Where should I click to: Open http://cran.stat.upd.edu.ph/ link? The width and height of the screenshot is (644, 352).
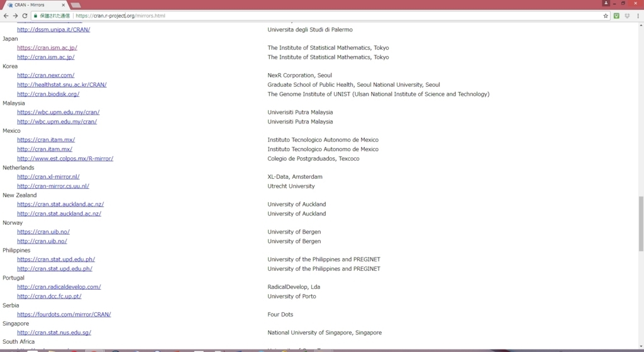(x=55, y=269)
